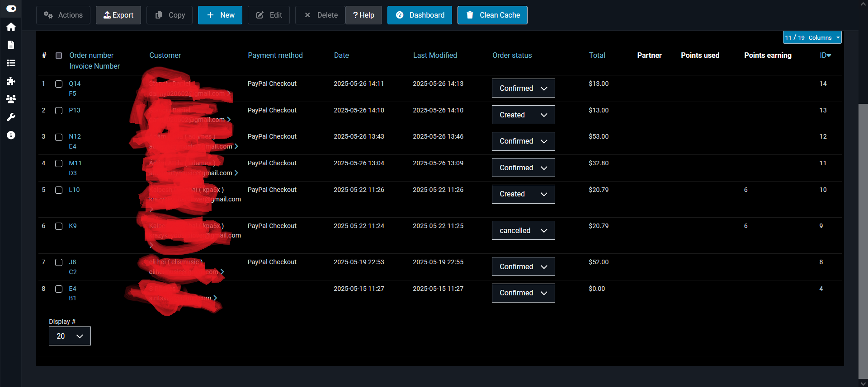Open status dropdown for order E4
The image size is (868, 387).
coord(523,293)
